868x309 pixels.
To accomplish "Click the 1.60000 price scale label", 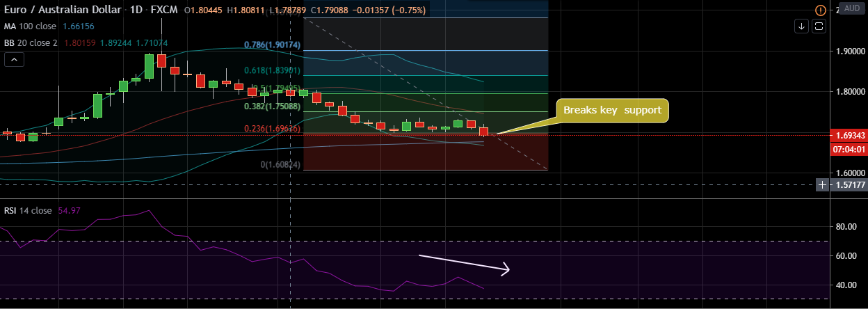I will pos(850,173).
